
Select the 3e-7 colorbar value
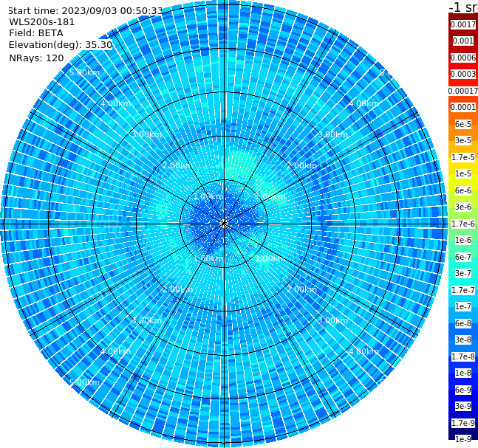[463, 273]
